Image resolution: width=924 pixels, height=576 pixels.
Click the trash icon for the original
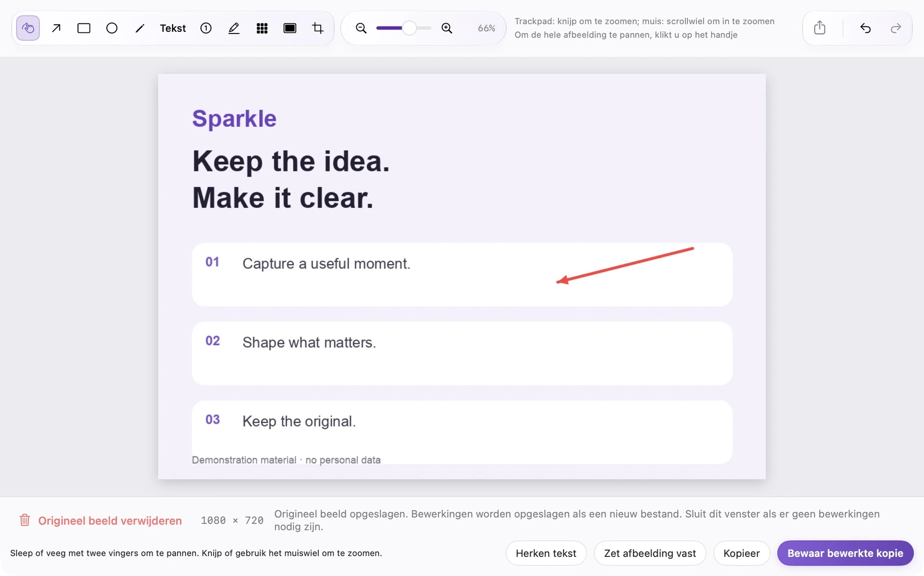[25, 520]
